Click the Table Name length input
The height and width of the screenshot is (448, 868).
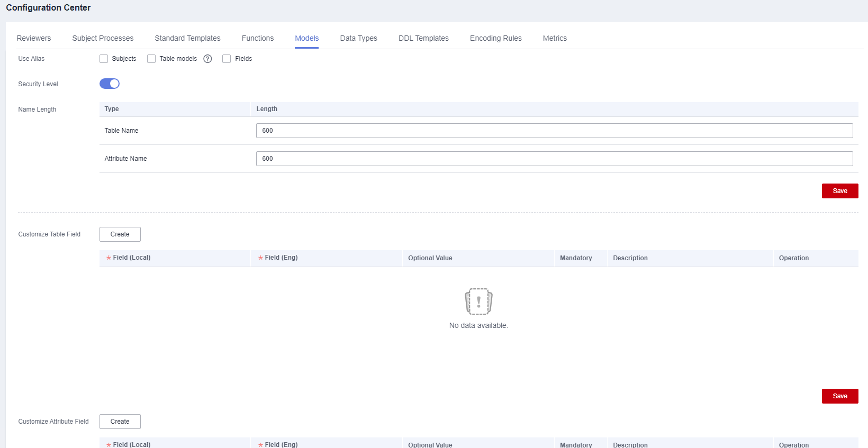coord(555,131)
